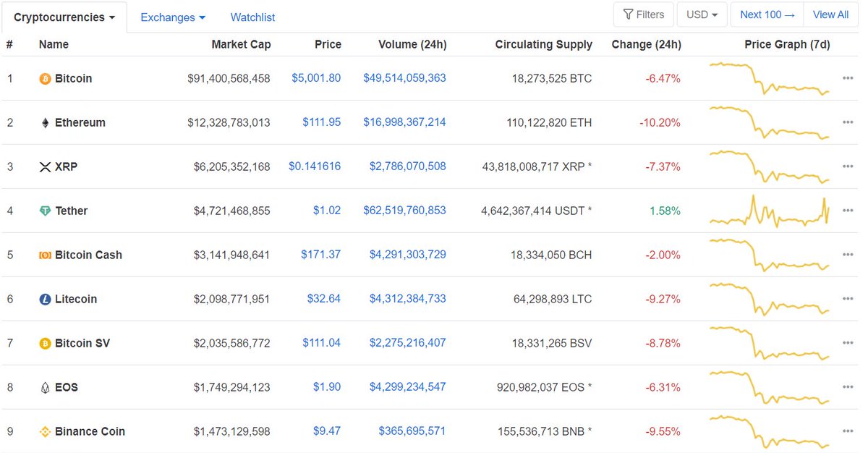The image size is (868, 453).
Task: Open Tether's 7-day price graph
Action: [x=770, y=211]
